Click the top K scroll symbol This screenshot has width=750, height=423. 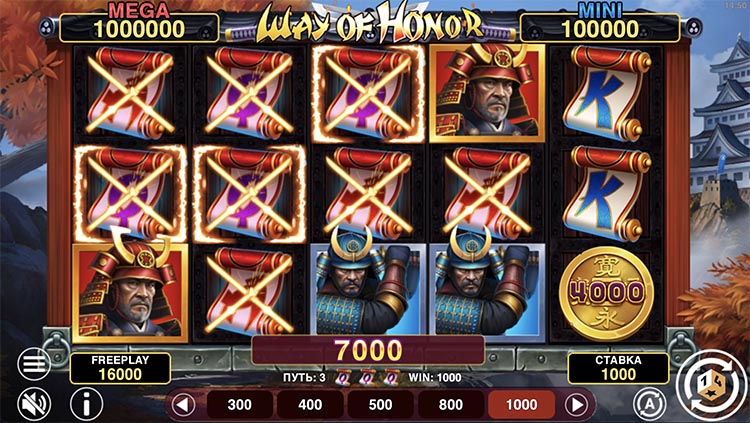click(x=607, y=93)
